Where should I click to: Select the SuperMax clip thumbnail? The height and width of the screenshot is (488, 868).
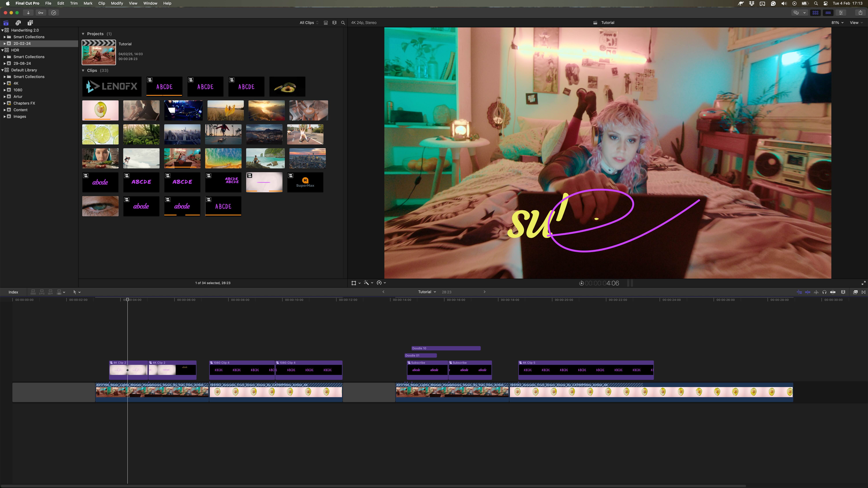pyautogui.click(x=305, y=182)
